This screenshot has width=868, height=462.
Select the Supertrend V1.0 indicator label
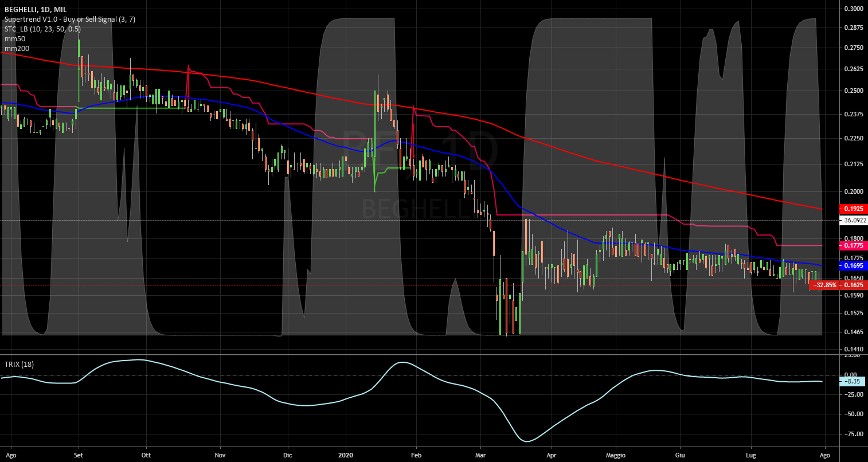[x=69, y=19]
